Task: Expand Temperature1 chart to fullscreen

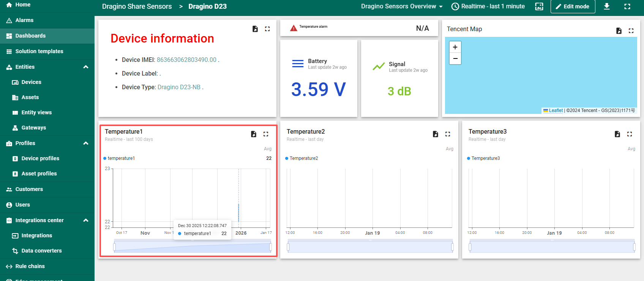Action: pos(266,134)
